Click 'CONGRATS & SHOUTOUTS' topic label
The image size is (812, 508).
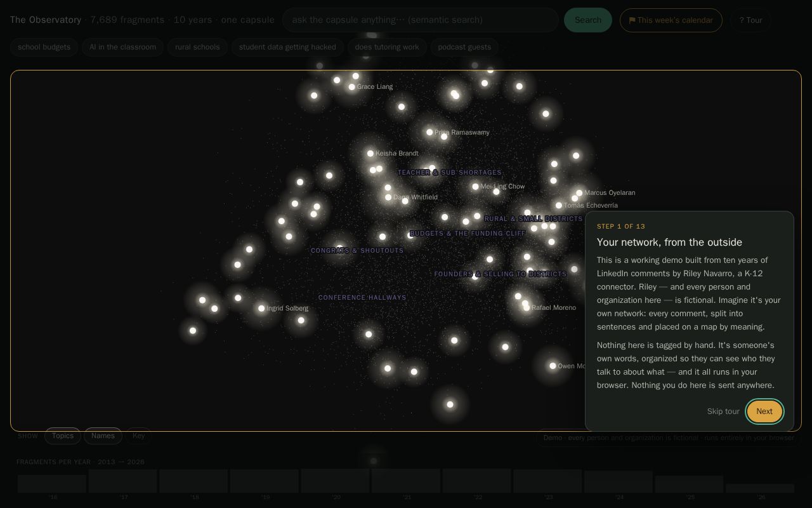357,251
